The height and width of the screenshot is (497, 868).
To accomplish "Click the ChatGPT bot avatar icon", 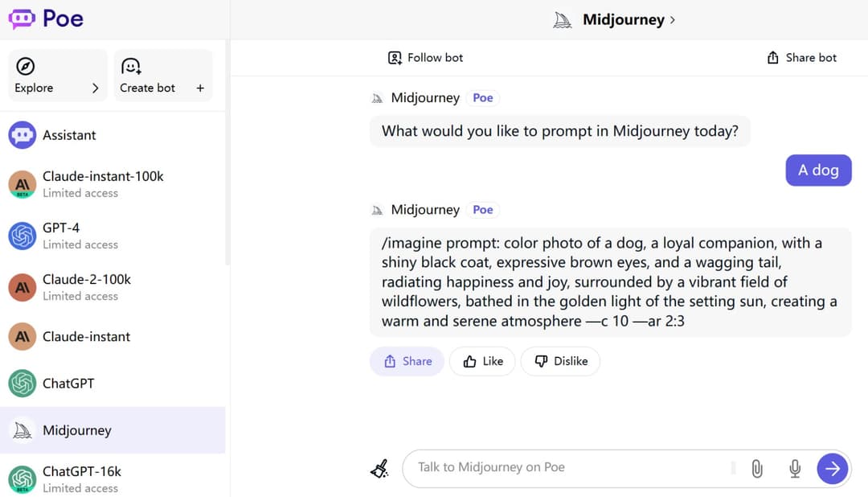I will (23, 384).
